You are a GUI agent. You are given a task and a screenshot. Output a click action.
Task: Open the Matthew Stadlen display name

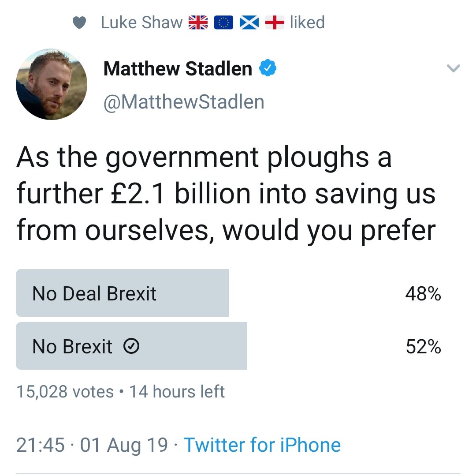[x=178, y=69]
